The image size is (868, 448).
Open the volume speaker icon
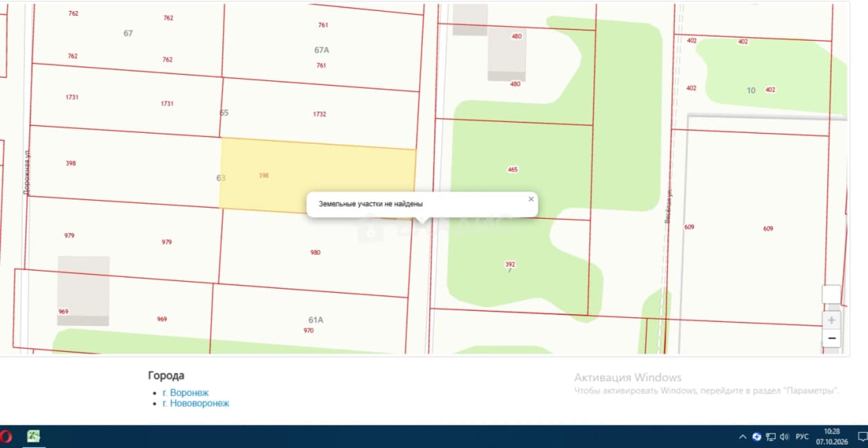click(784, 437)
